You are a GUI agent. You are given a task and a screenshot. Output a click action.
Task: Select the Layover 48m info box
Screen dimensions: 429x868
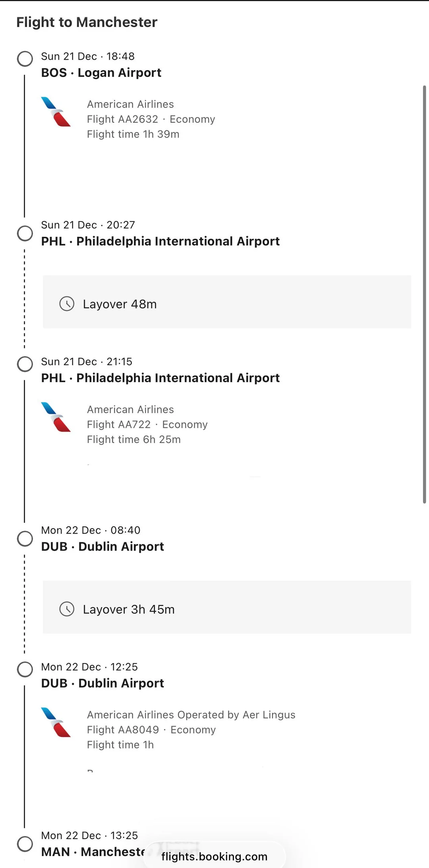pos(227,302)
